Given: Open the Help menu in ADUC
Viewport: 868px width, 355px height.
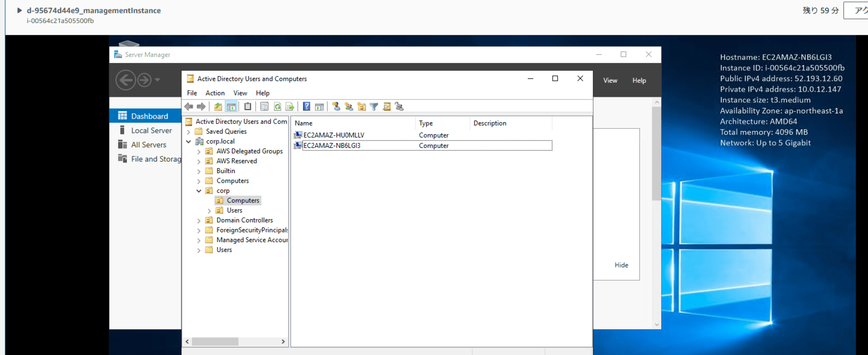Looking at the screenshot, I should tap(263, 93).
